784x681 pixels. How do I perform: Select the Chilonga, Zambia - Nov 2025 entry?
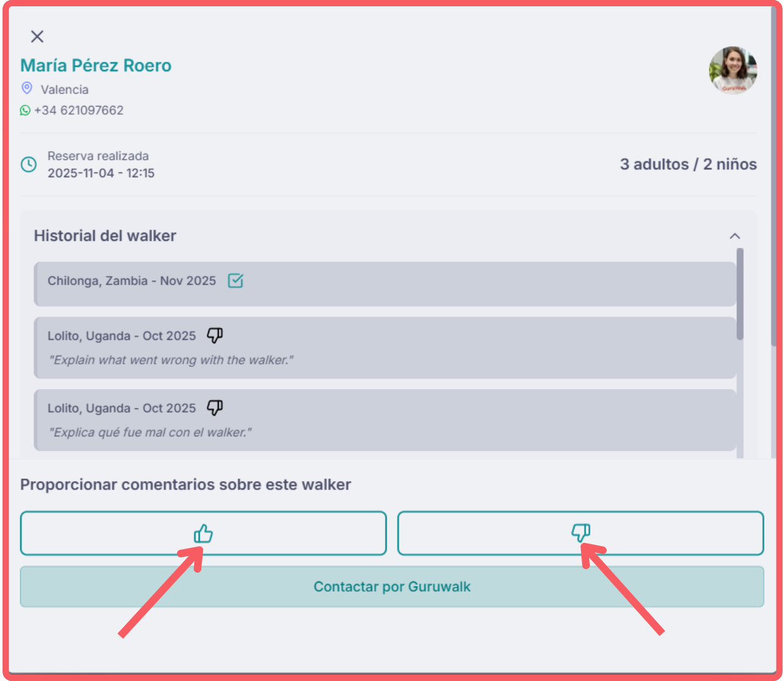pyautogui.click(x=385, y=284)
